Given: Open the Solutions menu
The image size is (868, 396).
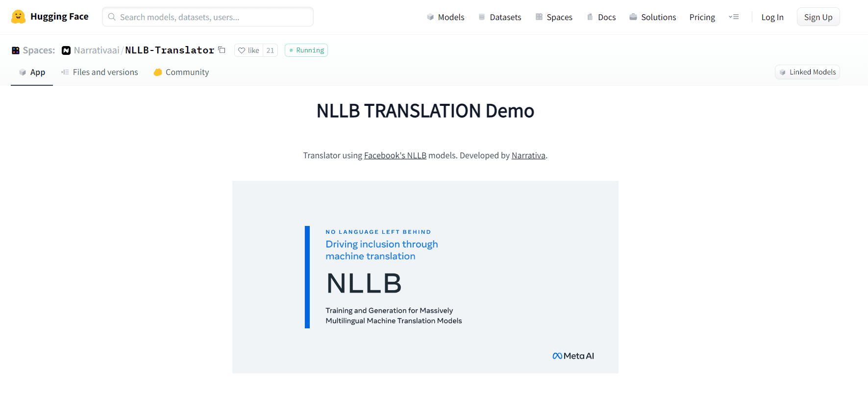Looking at the screenshot, I should pos(653,17).
